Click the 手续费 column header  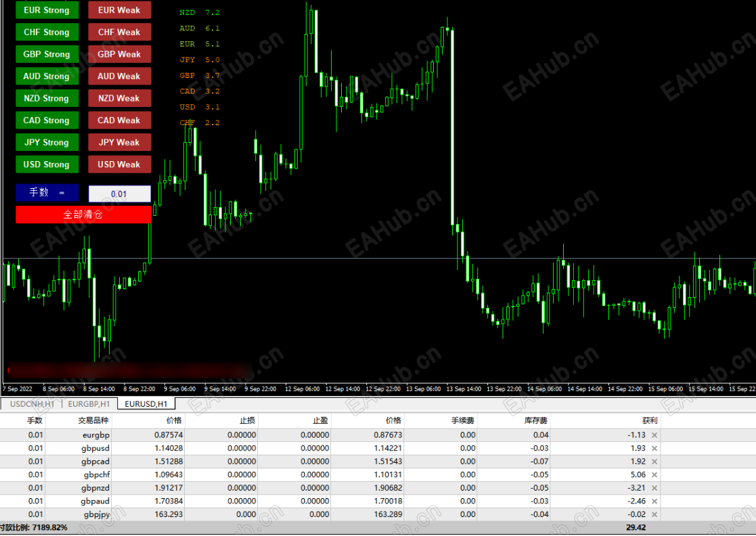(x=441, y=421)
